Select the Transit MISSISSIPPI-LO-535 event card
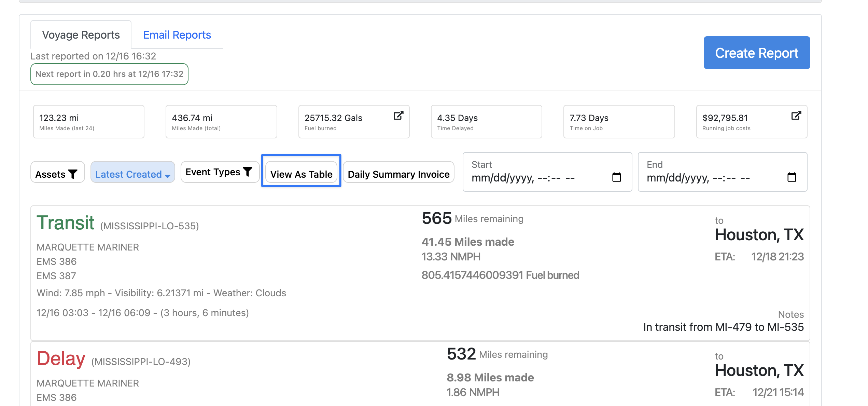This screenshot has width=868, height=406. (420, 273)
